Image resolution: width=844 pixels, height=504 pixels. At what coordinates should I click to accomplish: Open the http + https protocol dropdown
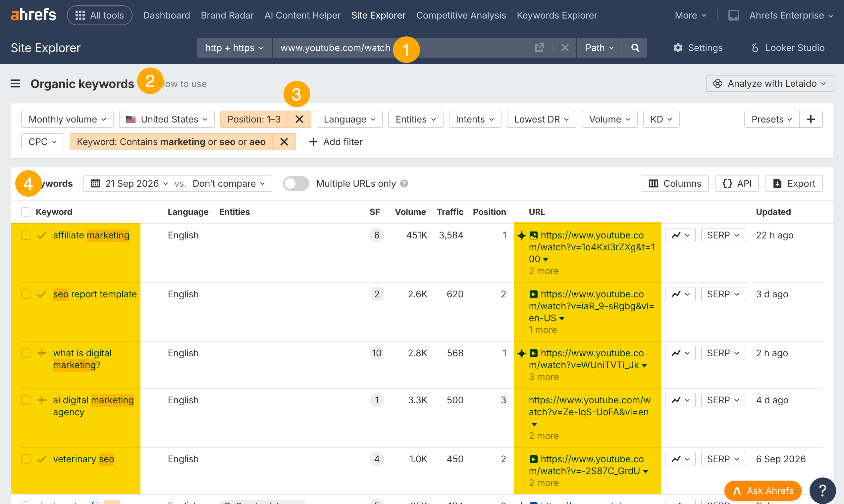pyautogui.click(x=234, y=48)
